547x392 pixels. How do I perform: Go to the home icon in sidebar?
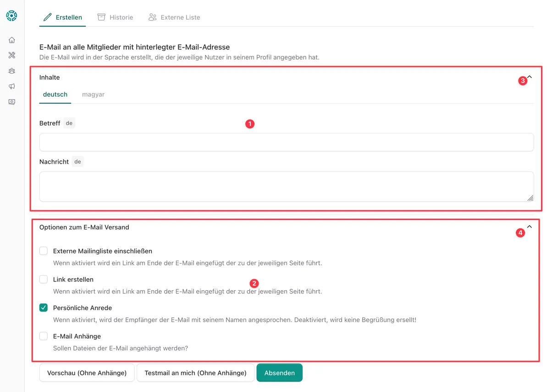click(12, 40)
